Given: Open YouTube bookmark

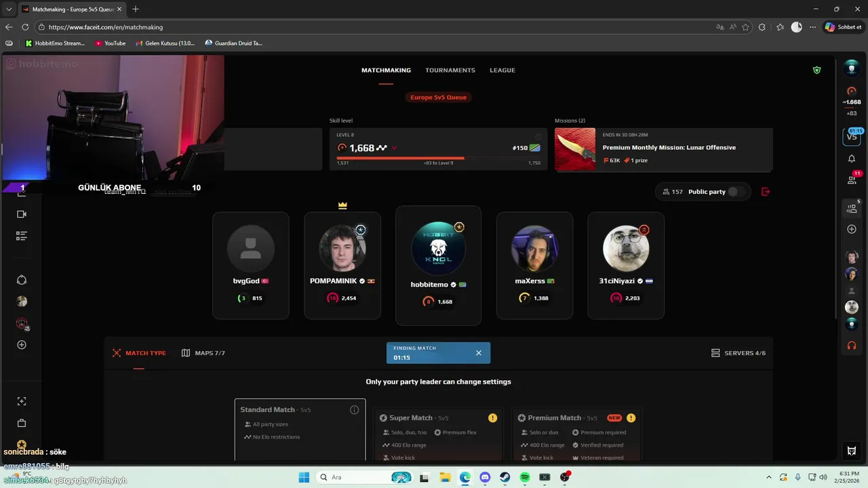Looking at the screenshot, I should pyautogui.click(x=110, y=43).
